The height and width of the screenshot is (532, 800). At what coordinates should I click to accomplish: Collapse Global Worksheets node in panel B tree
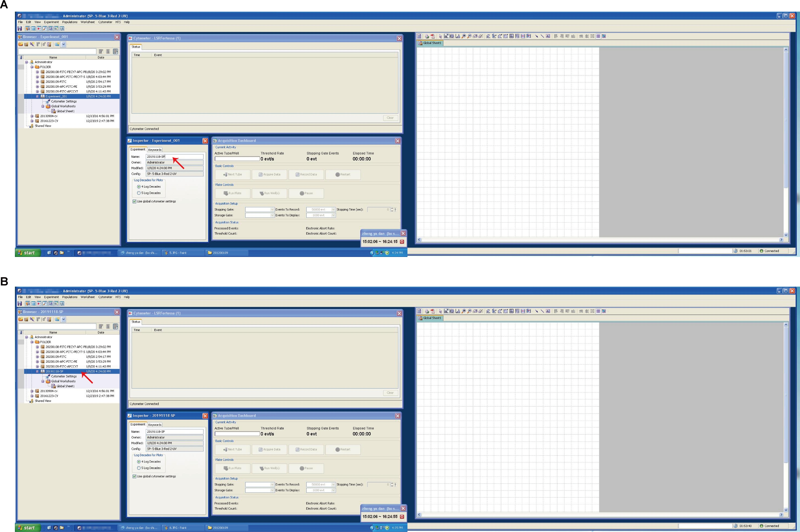(x=43, y=381)
